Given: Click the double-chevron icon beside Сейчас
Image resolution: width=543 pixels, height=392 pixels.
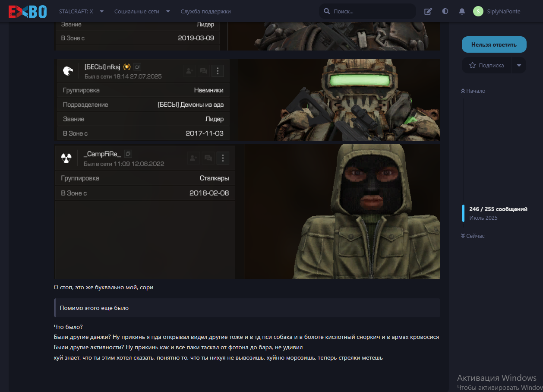Looking at the screenshot, I should pos(463,236).
